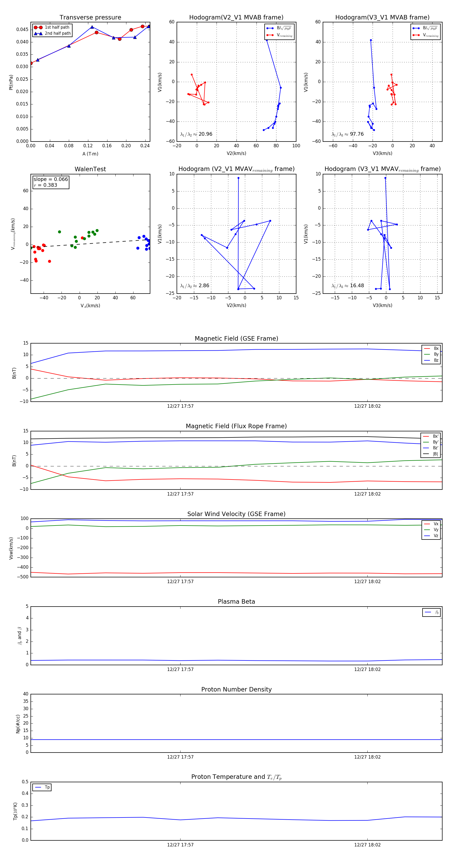
Task: Click the 'Proton Number Density' panel title
Action: [236, 689]
